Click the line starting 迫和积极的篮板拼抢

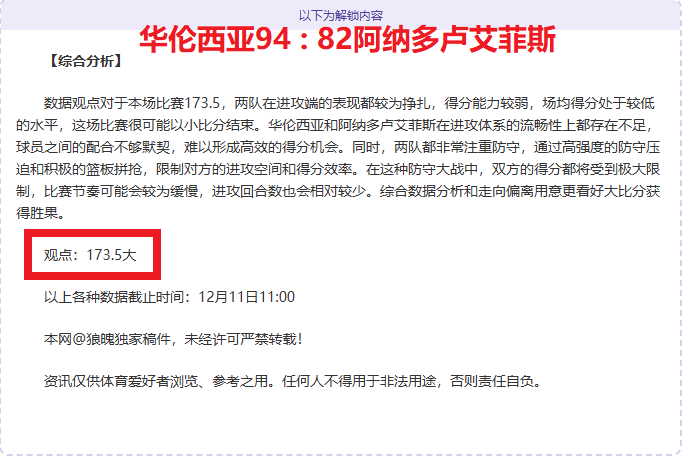point(338,169)
